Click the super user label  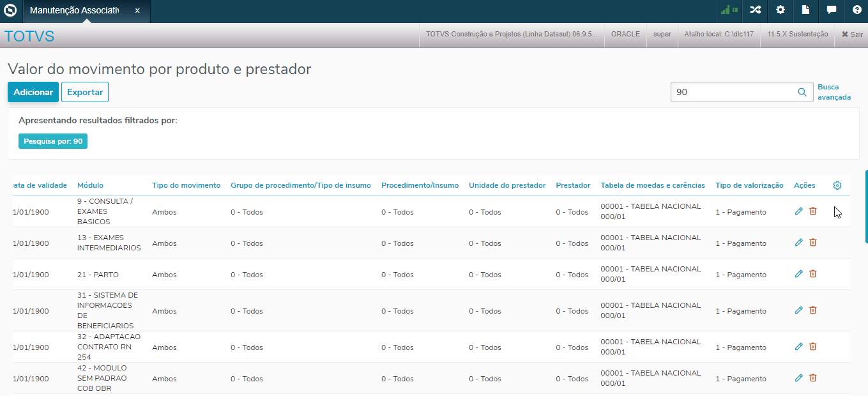pos(662,34)
